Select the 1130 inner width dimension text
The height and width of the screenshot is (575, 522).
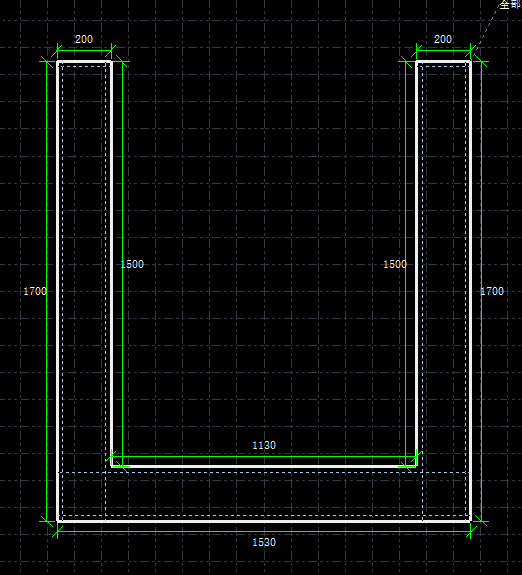click(x=264, y=445)
